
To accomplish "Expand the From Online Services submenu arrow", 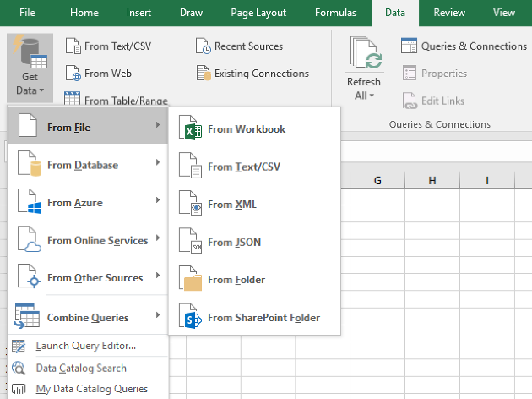I will click(x=158, y=238).
